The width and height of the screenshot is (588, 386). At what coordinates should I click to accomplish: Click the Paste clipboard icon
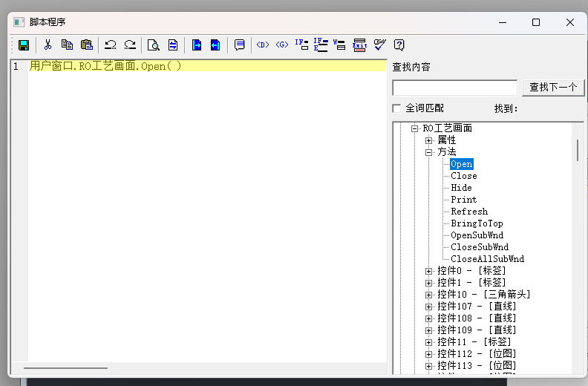(x=86, y=45)
